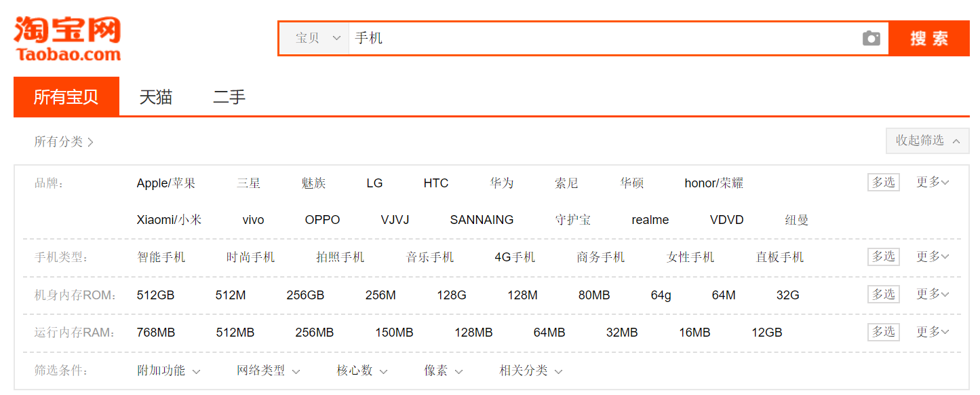Filter by brand Xiaomi/小米
Screen dimensions: 980x395
click(x=169, y=220)
